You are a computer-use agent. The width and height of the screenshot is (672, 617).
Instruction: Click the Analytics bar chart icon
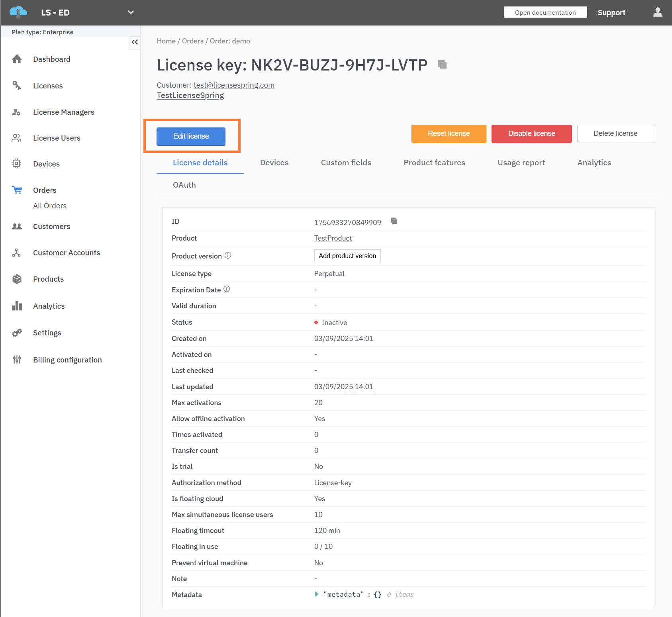click(x=17, y=306)
